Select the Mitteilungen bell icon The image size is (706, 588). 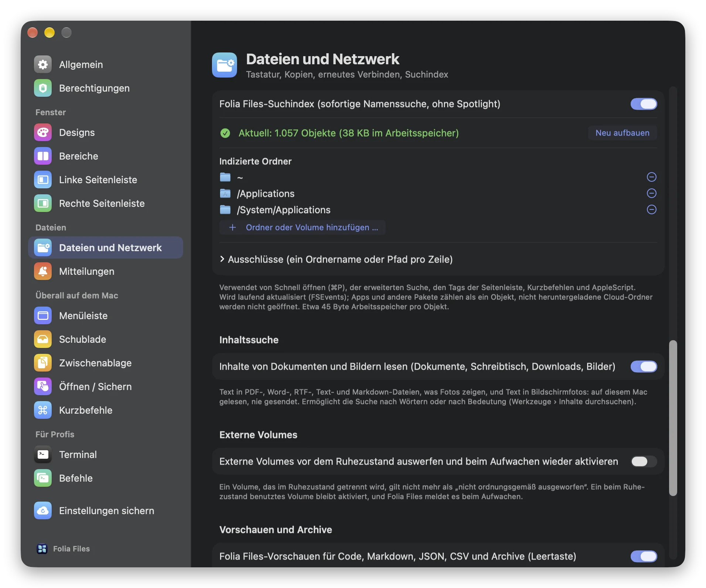[x=43, y=271]
